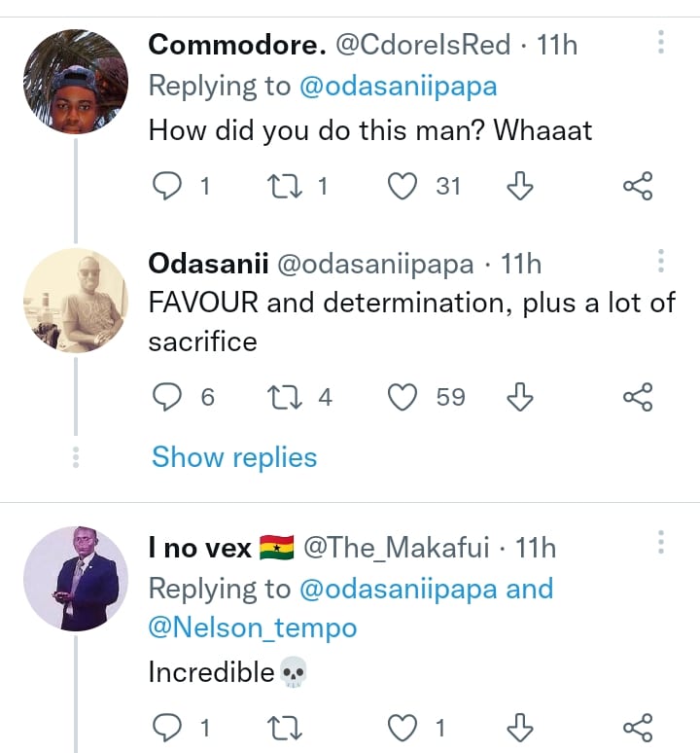Like Odasanii's tweet with 59 likes
700x753 pixels.
402,397
